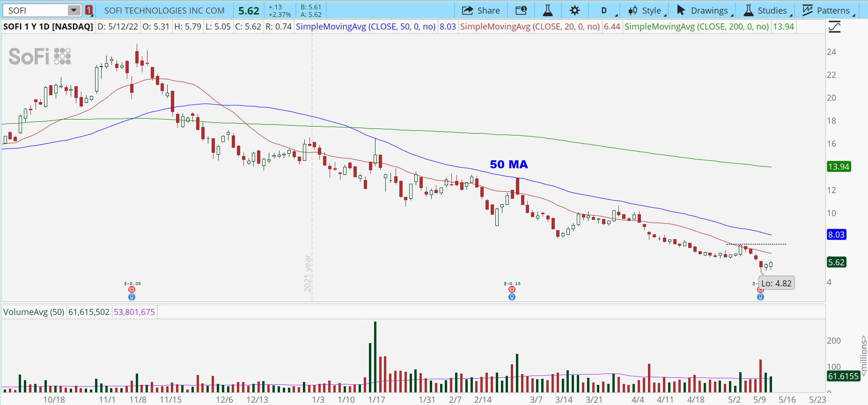Click the last price 5.62 in toolbar
The image size is (868, 405).
(x=249, y=11)
